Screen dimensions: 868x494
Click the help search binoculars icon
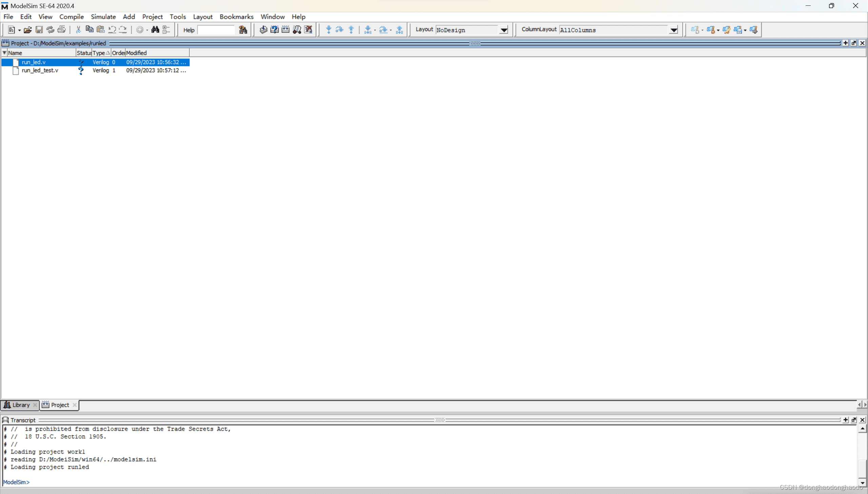pyautogui.click(x=243, y=30)
